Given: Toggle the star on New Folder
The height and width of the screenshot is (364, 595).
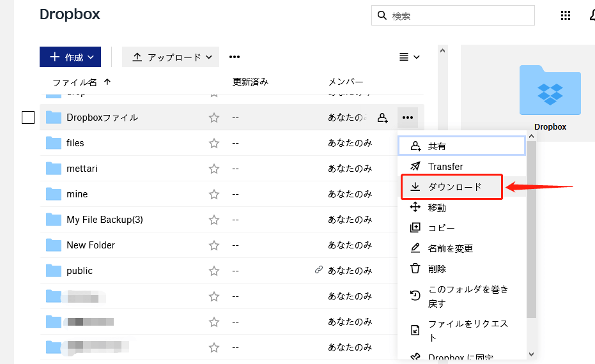Looking at the screenshot, I should (214, 245).
